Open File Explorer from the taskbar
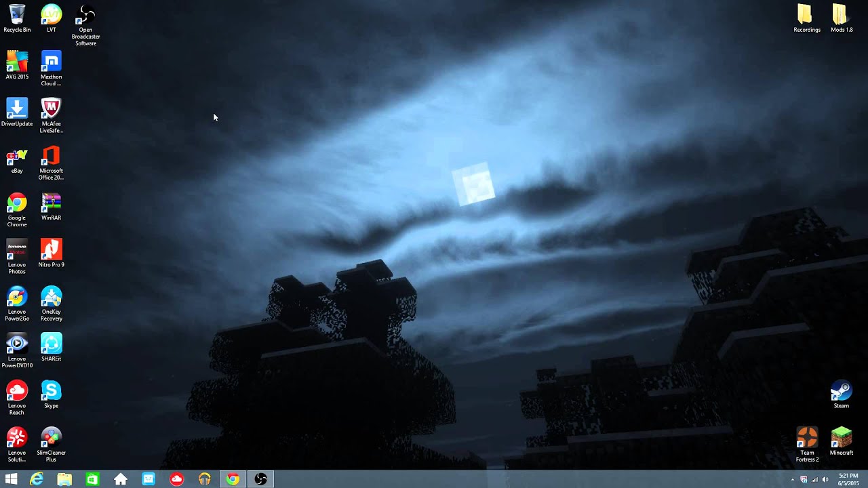 point(64,479)
